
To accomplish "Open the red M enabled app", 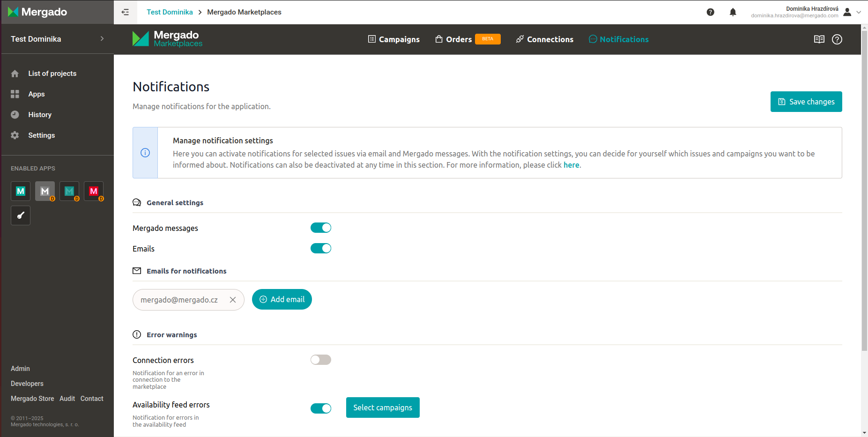I will pos(94,191).
